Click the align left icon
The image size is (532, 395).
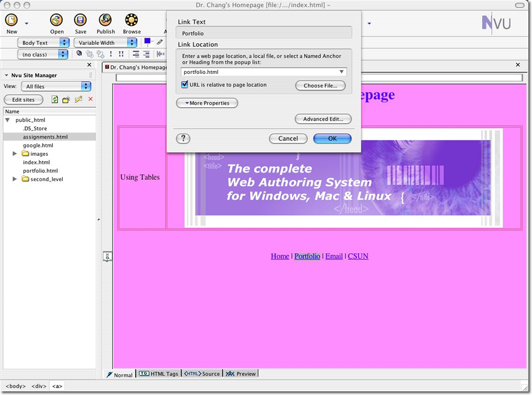coord(135,54)
